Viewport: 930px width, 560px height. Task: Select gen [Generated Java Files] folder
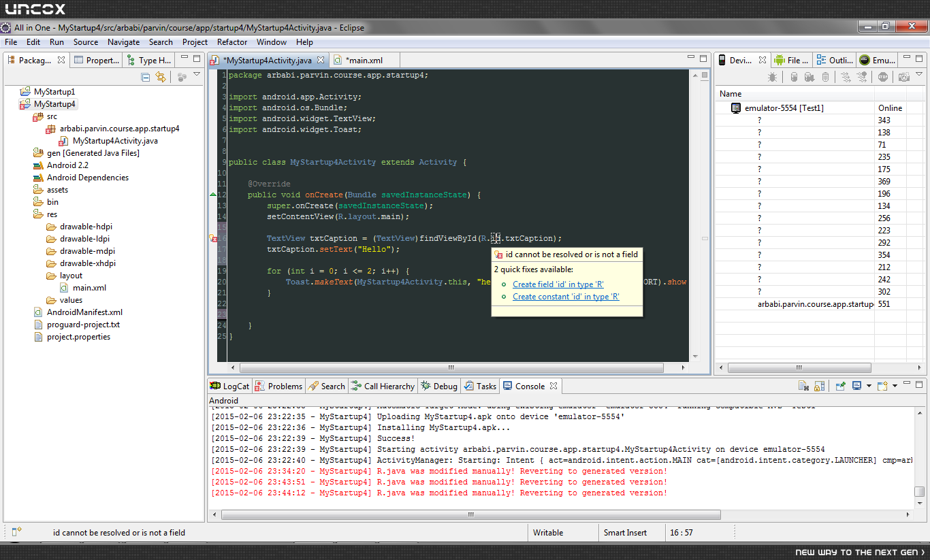tap(86, 153)
